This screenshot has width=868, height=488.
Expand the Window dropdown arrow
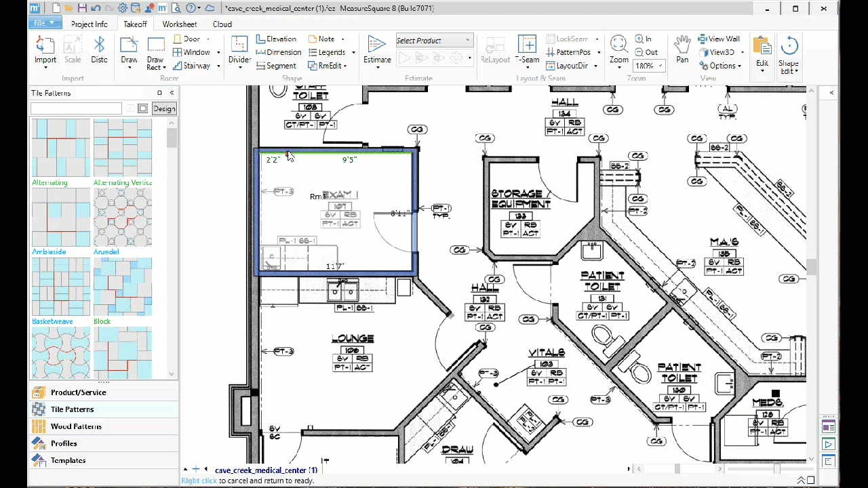click(218, 52)
